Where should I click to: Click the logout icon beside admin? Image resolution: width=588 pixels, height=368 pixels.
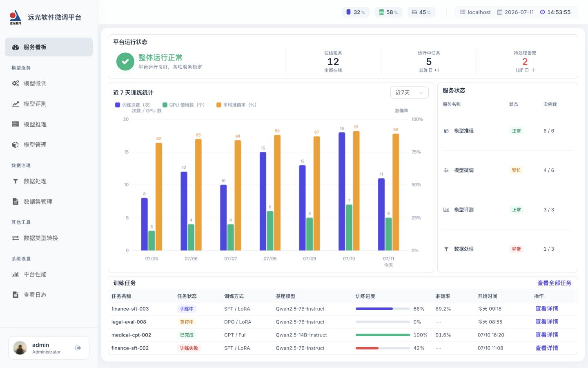pyautogui.click(x=78, y=348)
